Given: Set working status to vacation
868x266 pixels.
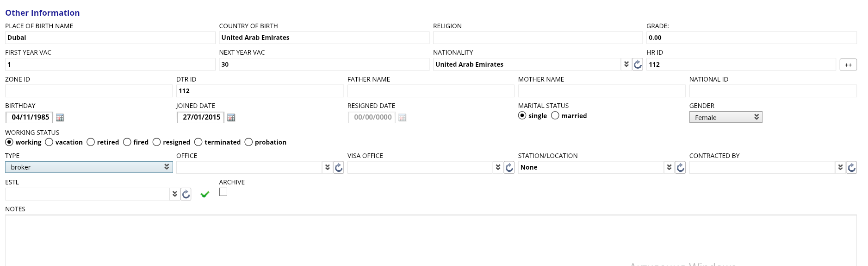Looking at the screenshot, I should [x=49, y=142].
